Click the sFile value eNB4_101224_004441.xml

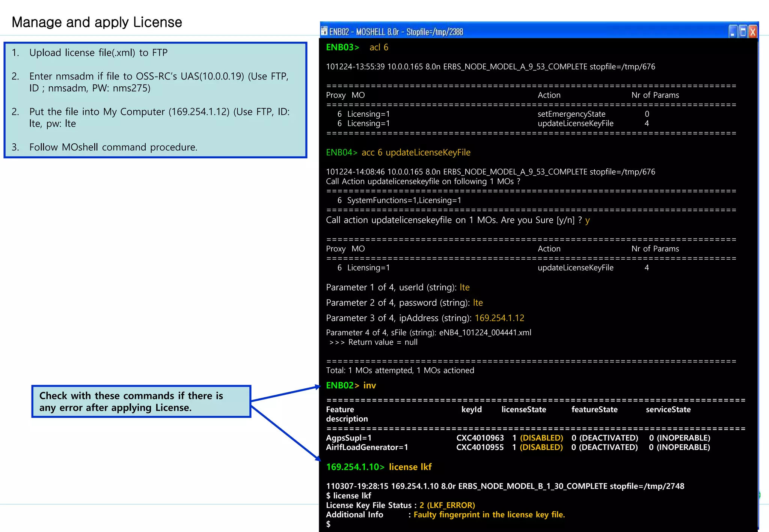[x=485, y=332]
